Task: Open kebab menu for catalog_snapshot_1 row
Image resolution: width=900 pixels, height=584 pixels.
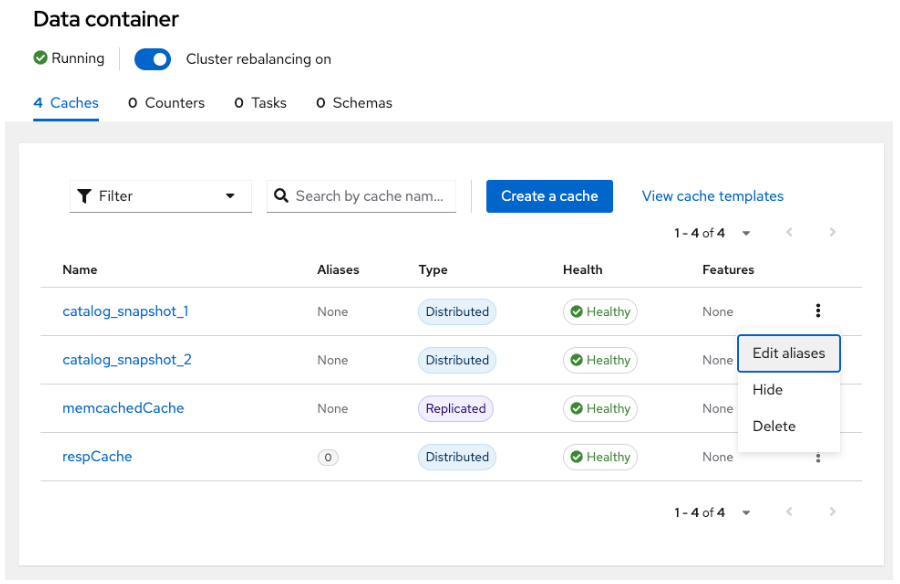Action: [818, 311]
